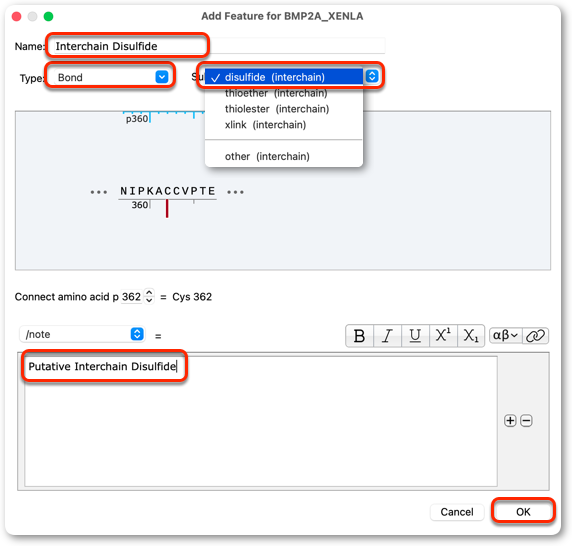The width and height of the screenshot is (573, 546).
Task: Click the amino acid position stepper
Action: tap(149, 296)
